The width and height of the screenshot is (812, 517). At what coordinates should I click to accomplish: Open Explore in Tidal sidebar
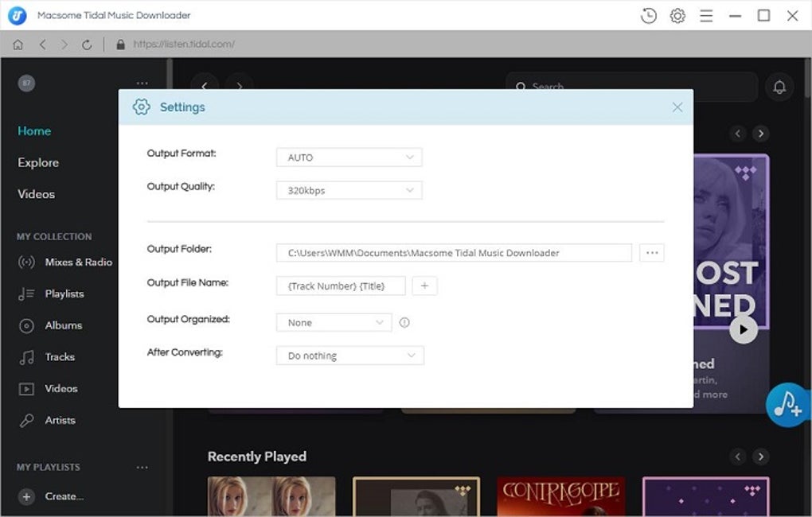pos(38,162)
